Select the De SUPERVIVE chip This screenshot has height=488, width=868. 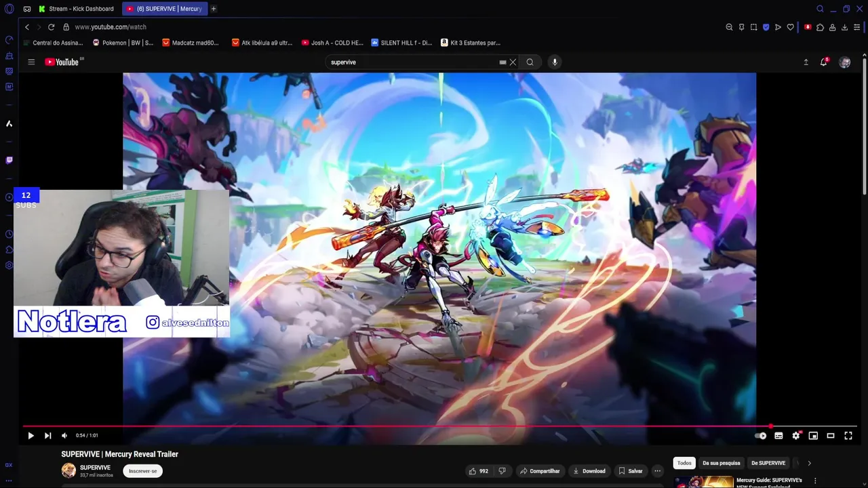[768, 463]
